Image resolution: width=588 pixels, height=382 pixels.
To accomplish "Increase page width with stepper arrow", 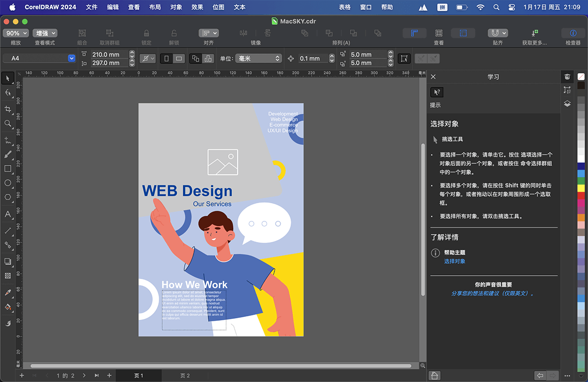I will click(x=132, y=52).
